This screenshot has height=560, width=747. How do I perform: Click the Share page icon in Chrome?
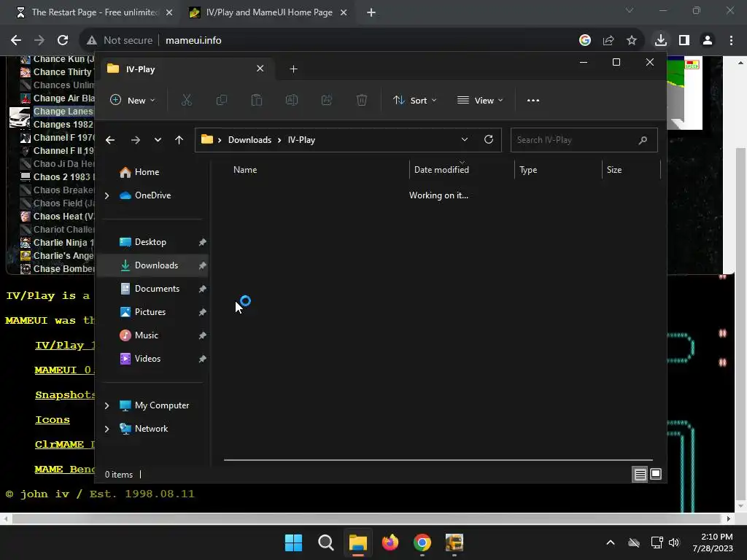608,41
